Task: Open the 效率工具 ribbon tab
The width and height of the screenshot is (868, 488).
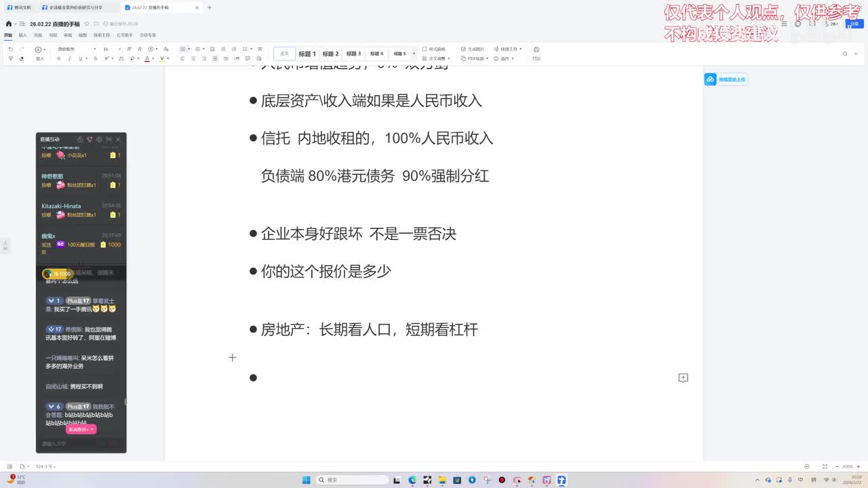Action: 102,35
